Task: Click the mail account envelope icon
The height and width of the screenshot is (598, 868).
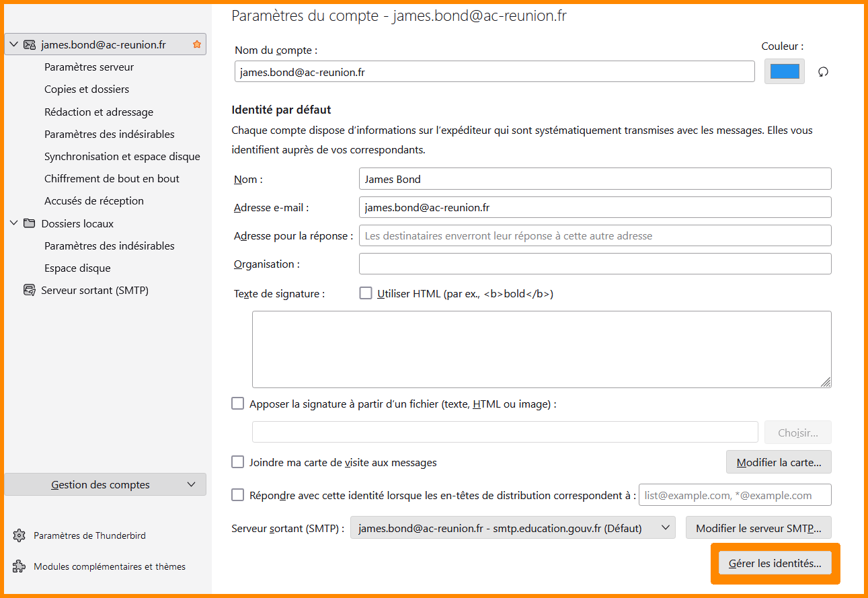Action: 30,45
